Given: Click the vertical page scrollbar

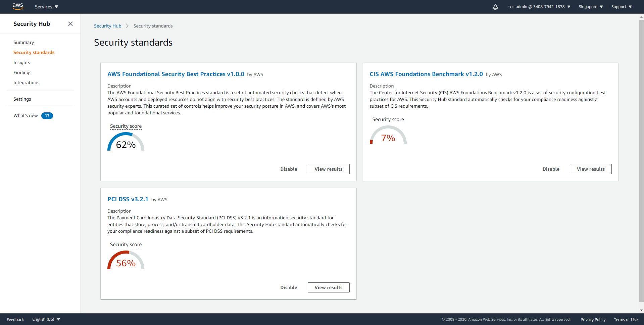Looking at the screenshot, I should pyautogui.click(x=641, y=161).
